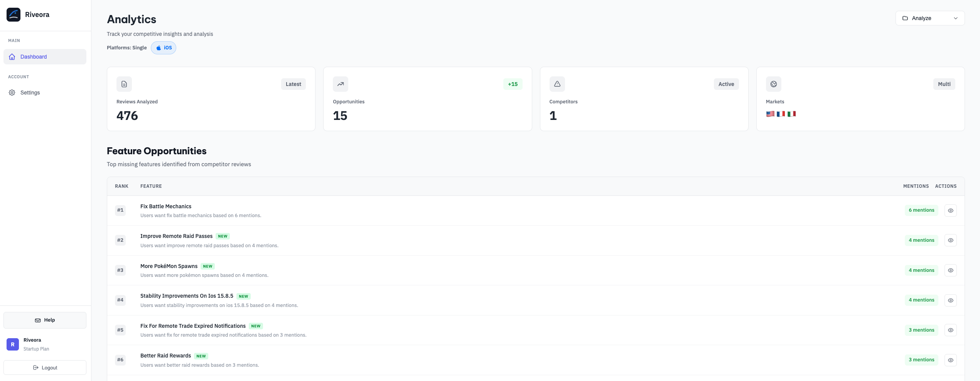This screenshot has height=381, width=980.
Task: Open Settings via the gear icon
Action: (x=12, y=93)
